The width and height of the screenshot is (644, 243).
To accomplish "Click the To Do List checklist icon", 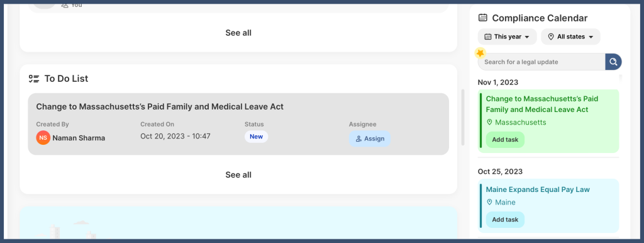I will 34,79.
